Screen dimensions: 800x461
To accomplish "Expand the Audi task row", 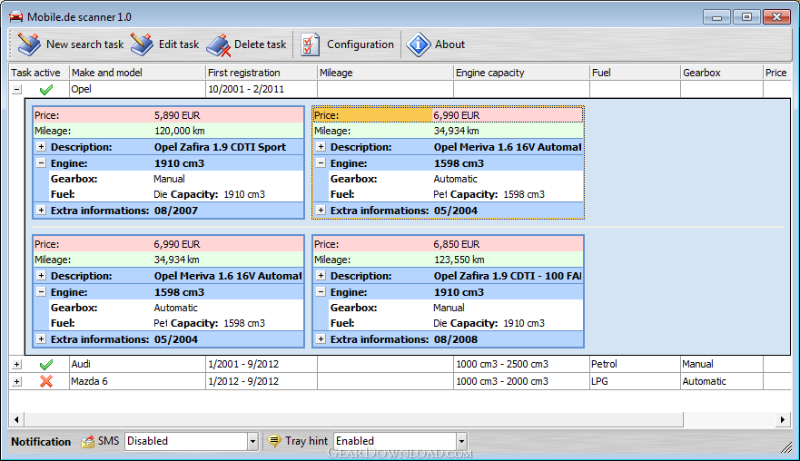I will [x=17, y=364].
